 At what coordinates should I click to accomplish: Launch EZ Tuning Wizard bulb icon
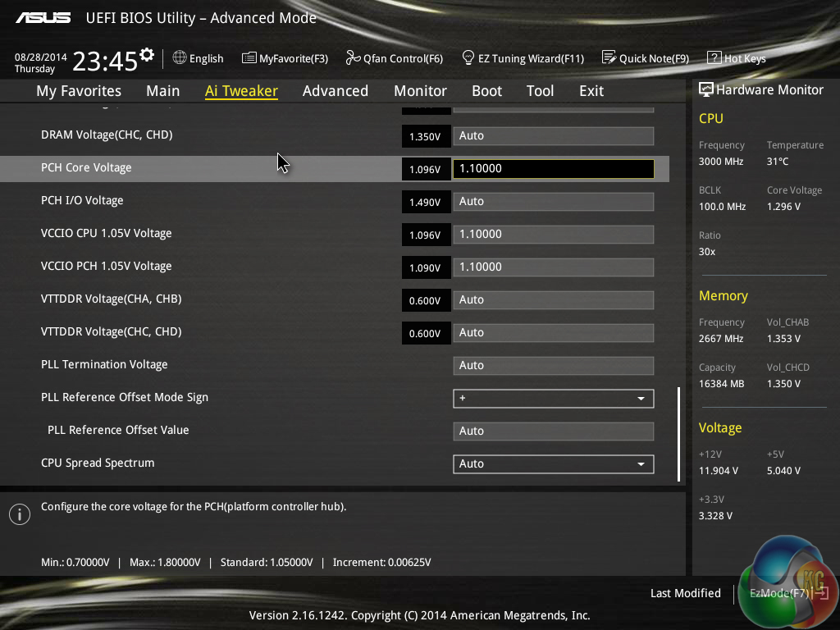point(468,57)
